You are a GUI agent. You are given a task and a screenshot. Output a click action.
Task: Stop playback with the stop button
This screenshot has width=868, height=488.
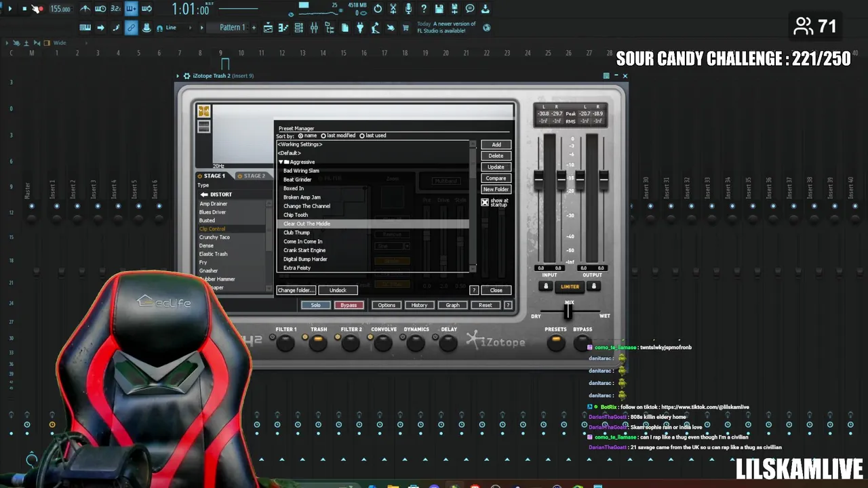click(x=24, y=9)
